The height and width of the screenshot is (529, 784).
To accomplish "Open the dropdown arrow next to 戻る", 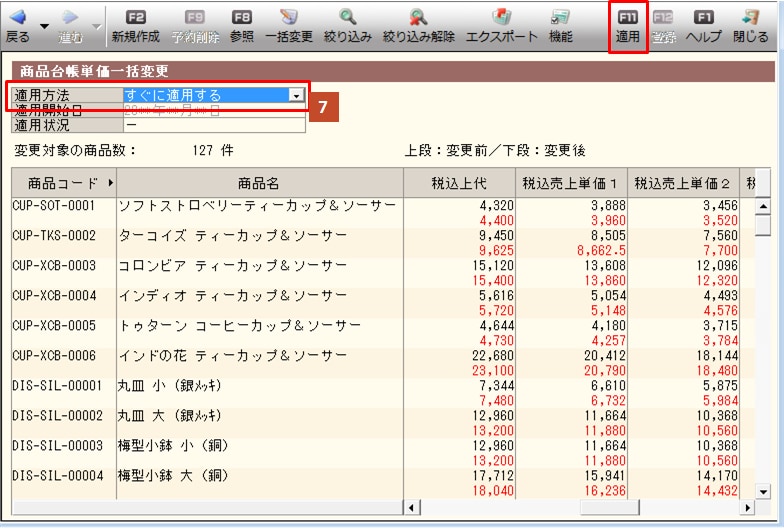I will point(44,26).
